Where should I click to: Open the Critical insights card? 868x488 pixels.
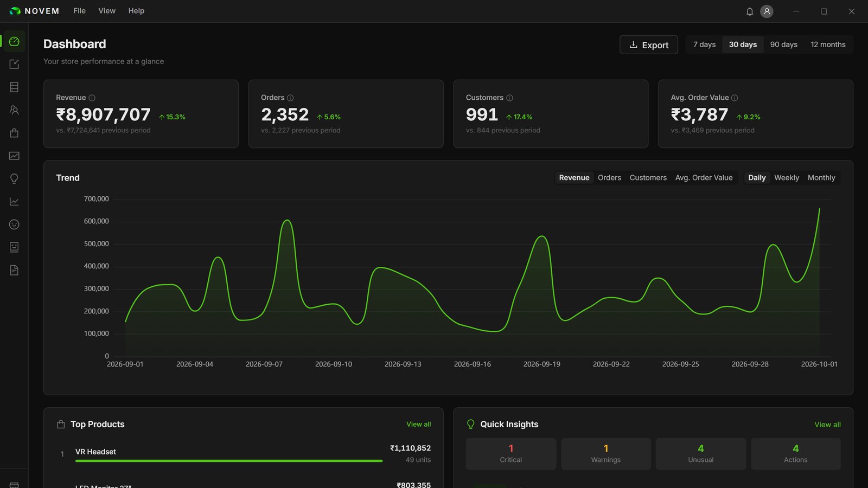(511, 454)
